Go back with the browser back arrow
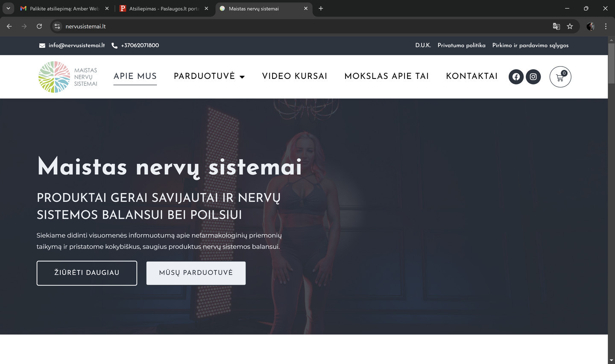This screenshot has height=364, width=615. [x=9, y=26]
